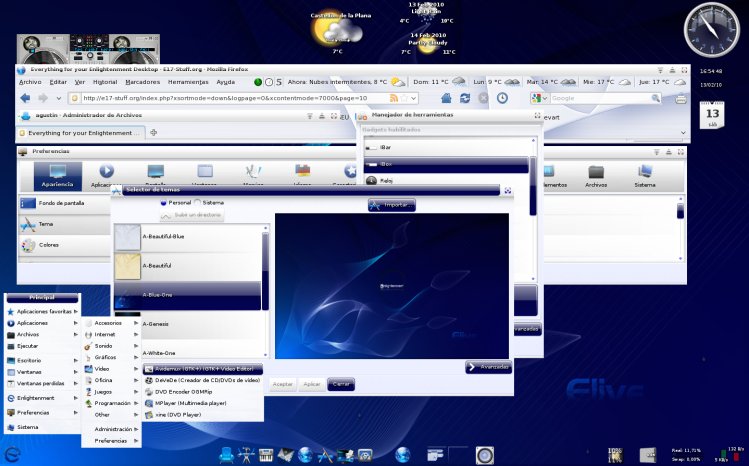Select Colores in the Preferencias list
749x466 pixels.
coord(64,245)
